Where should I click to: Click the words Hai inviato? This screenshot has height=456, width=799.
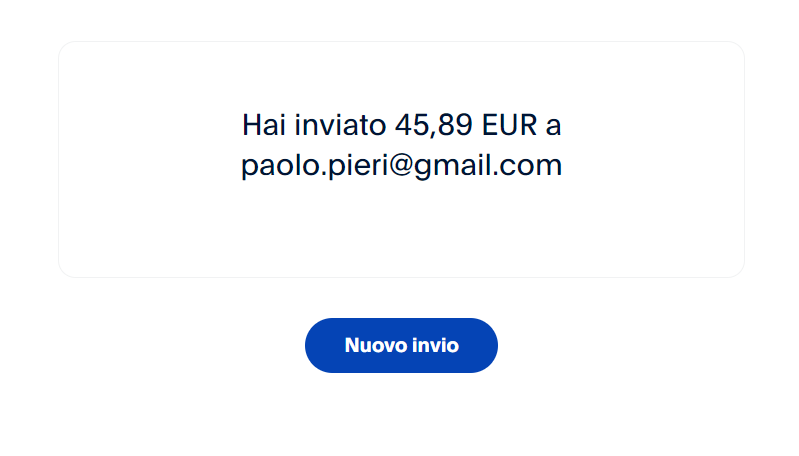point(314,125)
